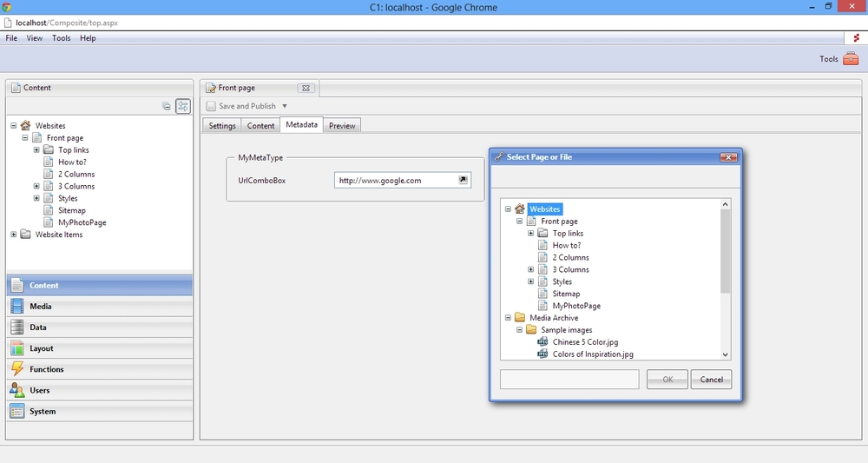Collapse Media Archive folder in dialog tree
This screenshot has height=463, width=868.
pos(508,318)
